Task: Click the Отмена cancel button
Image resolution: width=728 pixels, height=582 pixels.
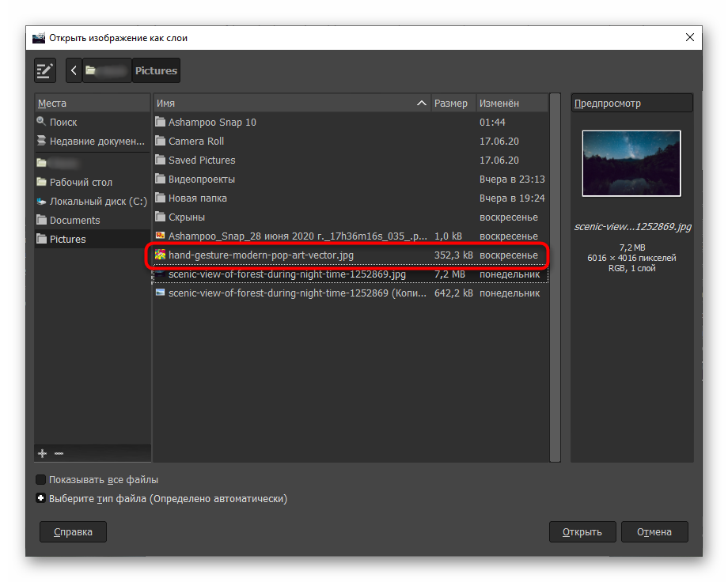Action: point(654,532)
